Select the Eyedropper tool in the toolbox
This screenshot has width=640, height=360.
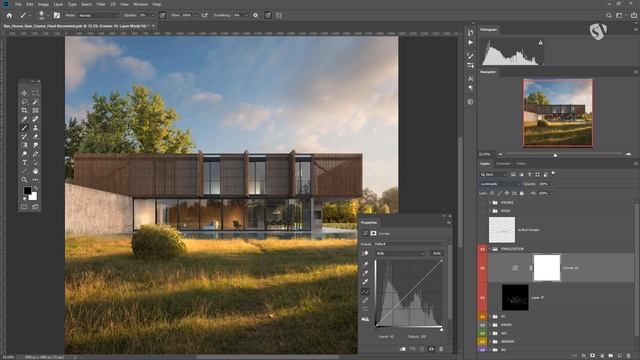(24, 119)
